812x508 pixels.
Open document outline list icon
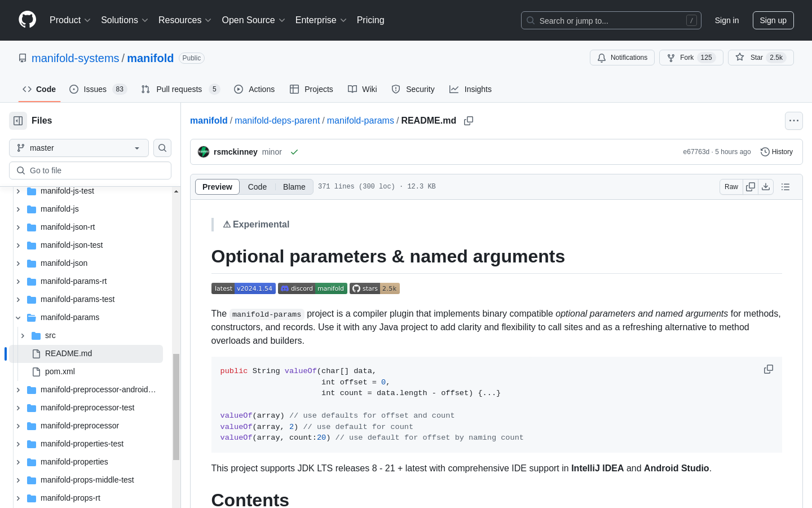(x=785, y=187)
